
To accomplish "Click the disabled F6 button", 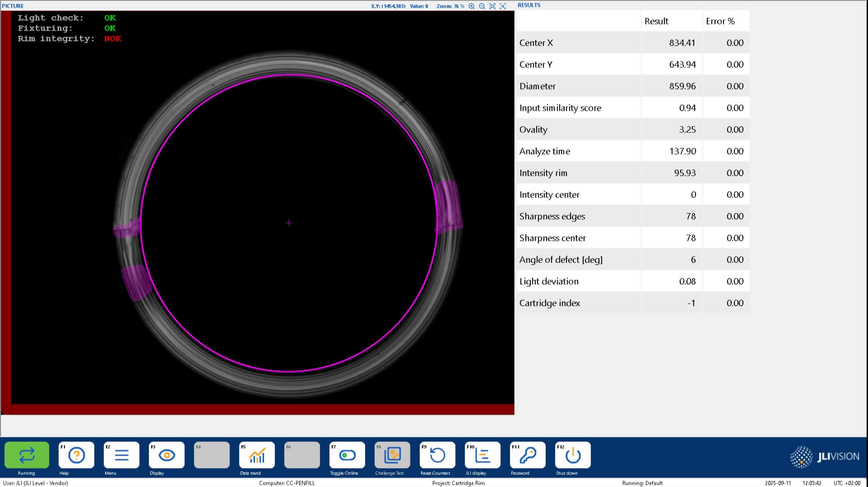I will point(302,455).
